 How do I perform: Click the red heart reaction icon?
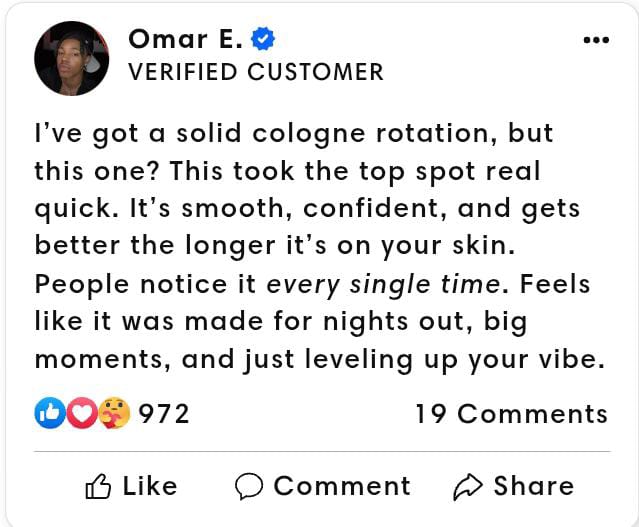tap(82, 413)
